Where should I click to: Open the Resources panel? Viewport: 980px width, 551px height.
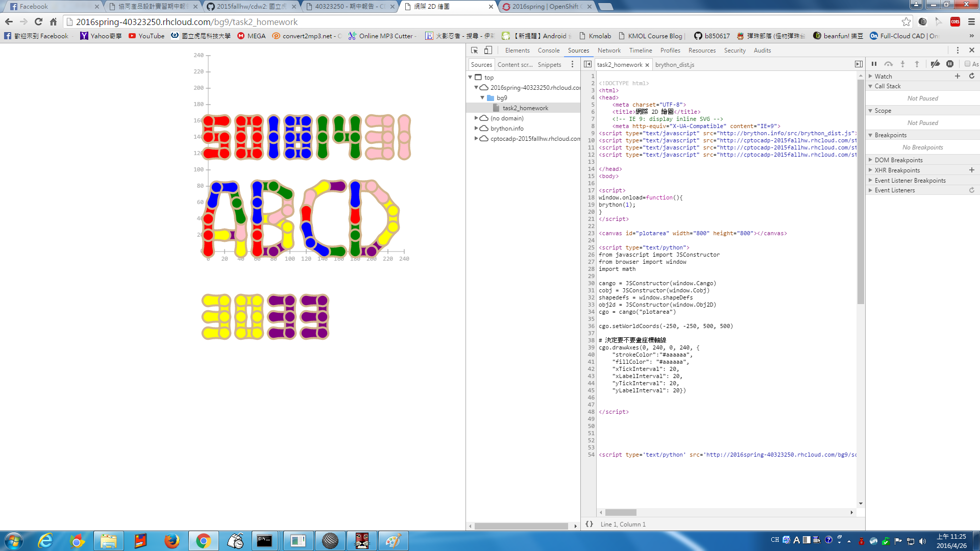702,50
